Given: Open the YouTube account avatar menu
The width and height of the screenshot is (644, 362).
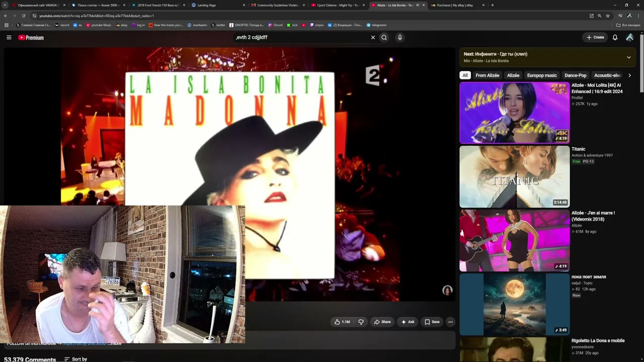Looking at the screenshot, I should pos(629,37).
